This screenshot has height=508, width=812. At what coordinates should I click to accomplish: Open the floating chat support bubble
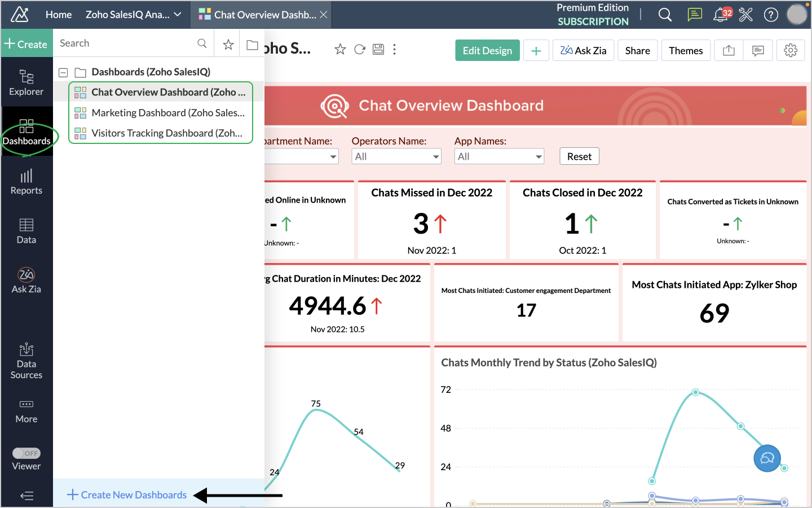tap(767, 458)
